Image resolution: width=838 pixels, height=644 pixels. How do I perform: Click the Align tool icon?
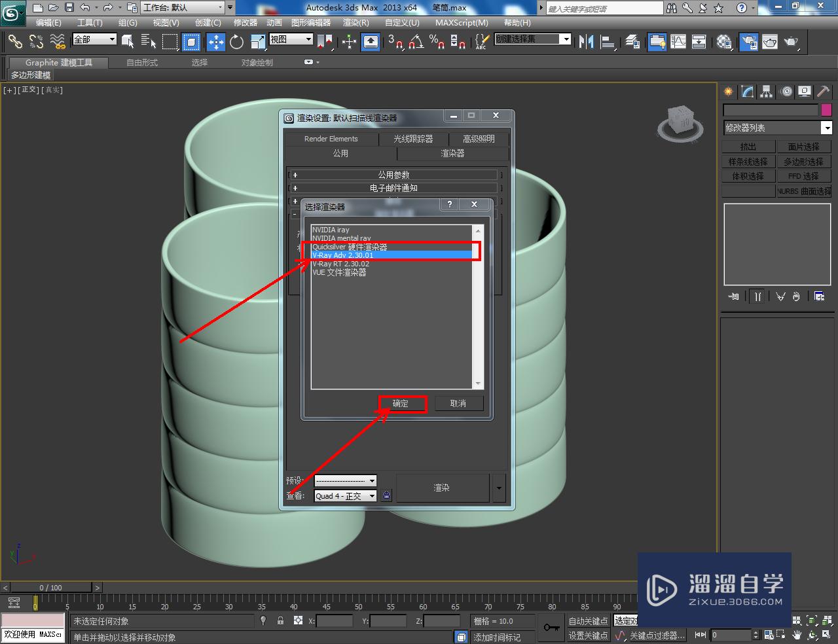[x=608, y=42]
